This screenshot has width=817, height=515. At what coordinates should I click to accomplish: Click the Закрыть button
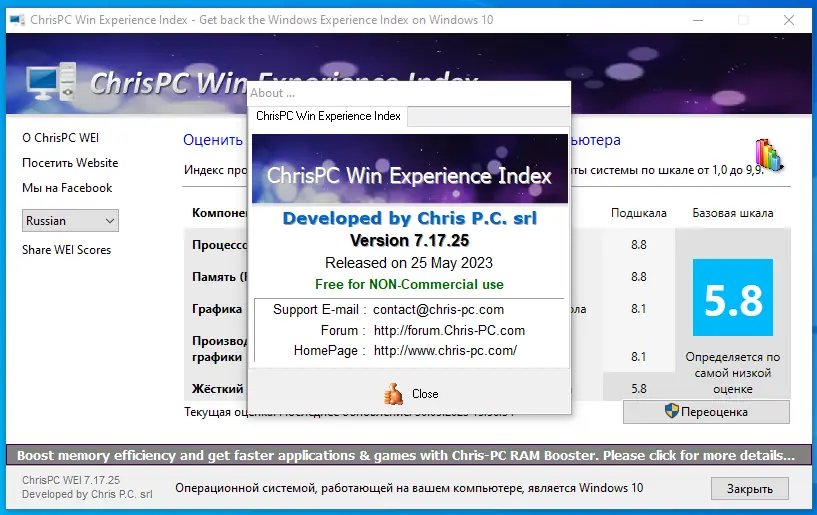(x=750, y=488)
